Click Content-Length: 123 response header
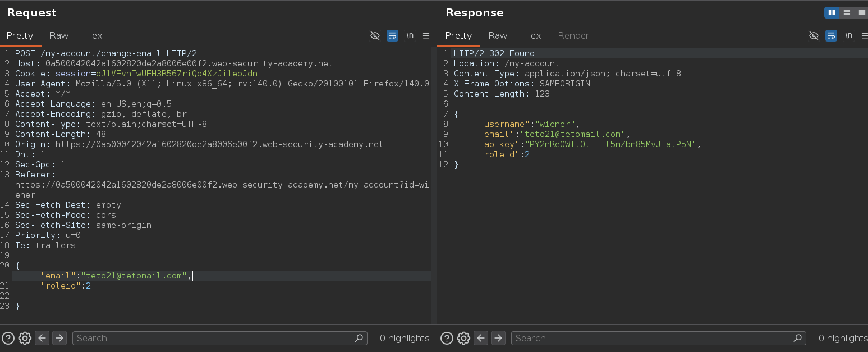This screenshot has width=868, height=352. (x=502, y=94)
